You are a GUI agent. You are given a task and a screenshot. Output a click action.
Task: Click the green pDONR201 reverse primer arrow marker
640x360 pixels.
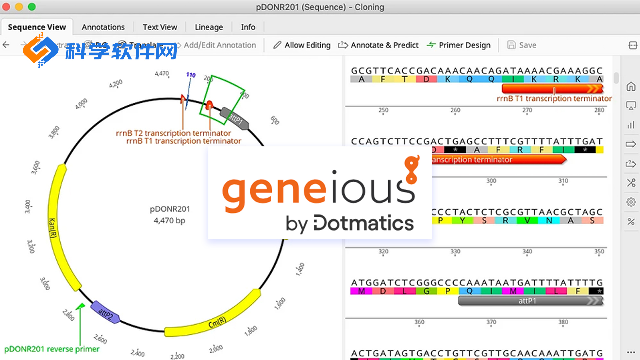pyautogui.click(x=81, y=306)
